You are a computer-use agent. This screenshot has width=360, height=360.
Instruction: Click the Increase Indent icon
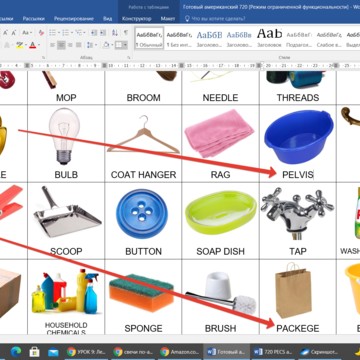(x=103, y=33)
